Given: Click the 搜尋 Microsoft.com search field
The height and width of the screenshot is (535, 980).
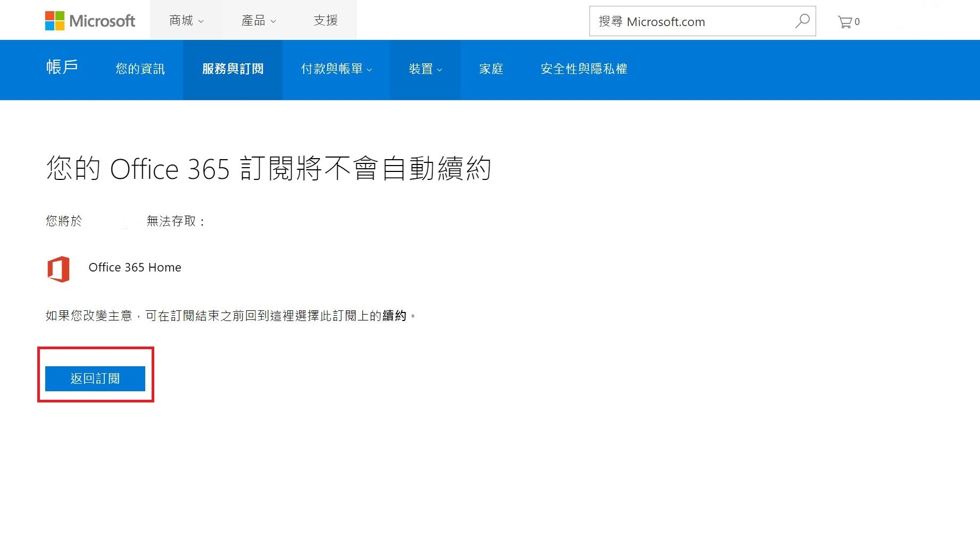Looking at the screenshot, I should click(x=702, y=21).
